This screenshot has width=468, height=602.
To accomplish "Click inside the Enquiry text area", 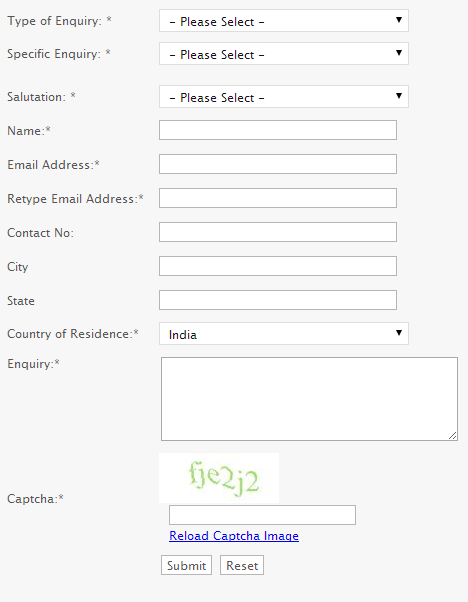I will coord(309,399).
